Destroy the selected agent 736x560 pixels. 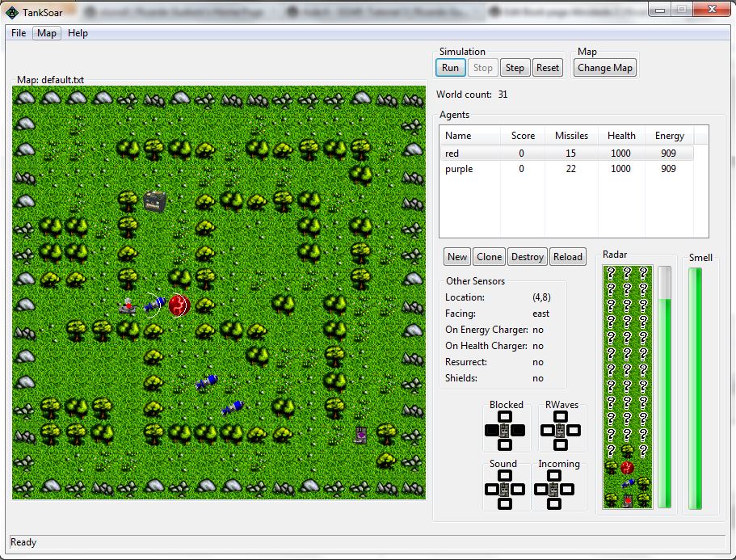click(528, 257)
